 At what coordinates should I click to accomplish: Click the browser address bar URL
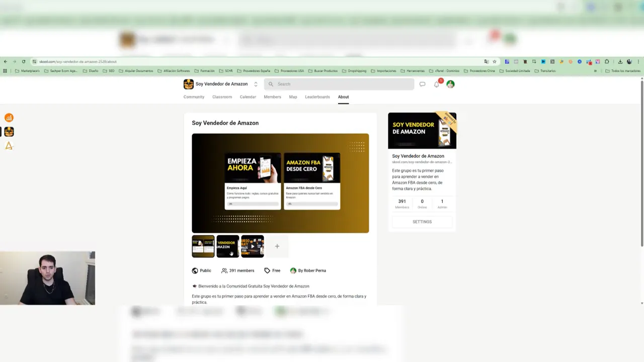[78, 61]
